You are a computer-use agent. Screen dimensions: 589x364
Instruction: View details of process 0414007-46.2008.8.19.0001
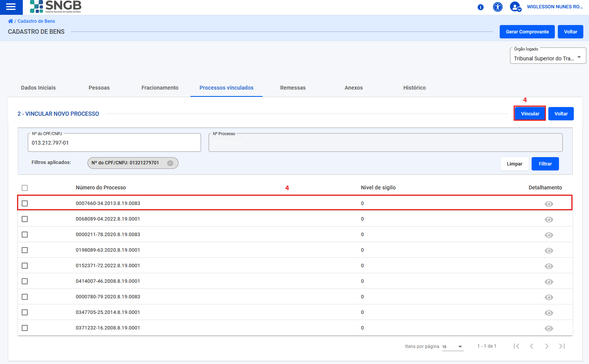pos(549,282)
